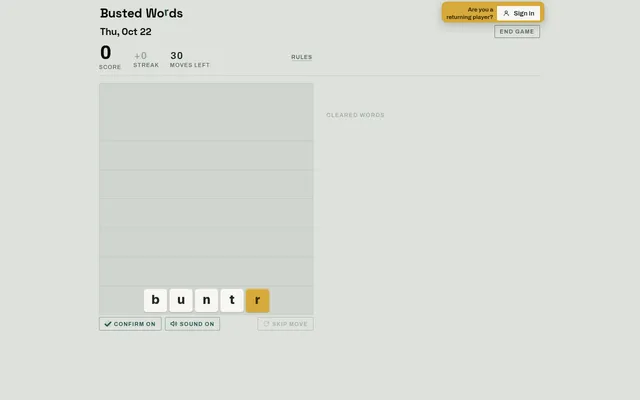640x400 pixels.
Task: Select the letter tile t
Action: (x=232, y=300)
